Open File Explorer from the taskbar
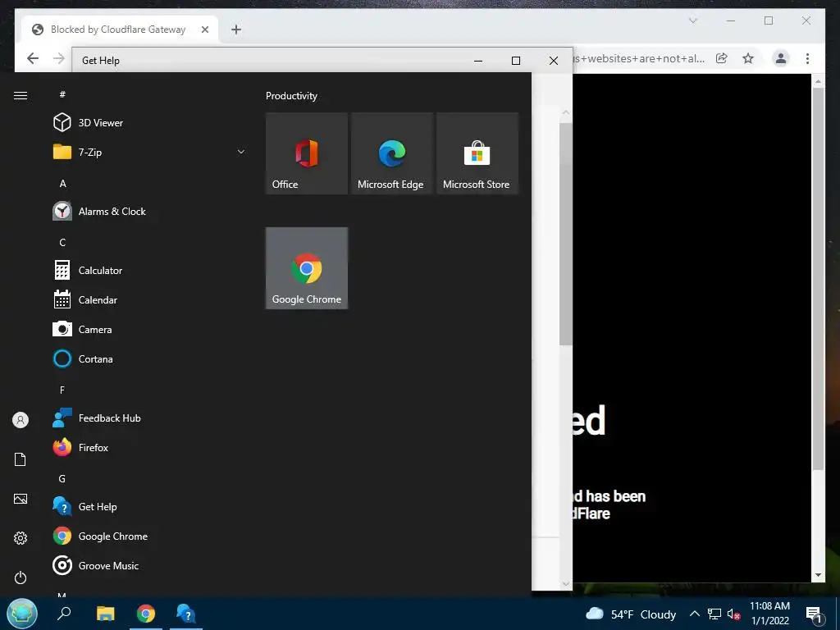This screenshot has width=840, height=630. (106, 614)
